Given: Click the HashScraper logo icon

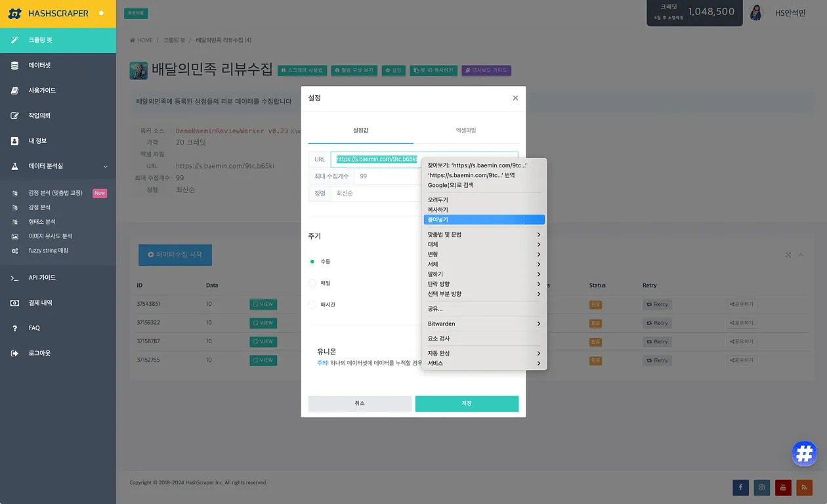Looking at the screenshot, I should (x=14, y=13).
